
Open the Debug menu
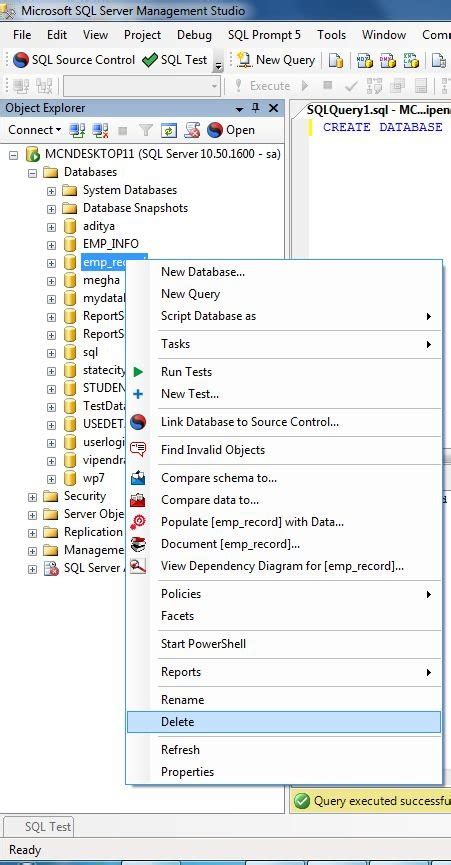point(194,35)
